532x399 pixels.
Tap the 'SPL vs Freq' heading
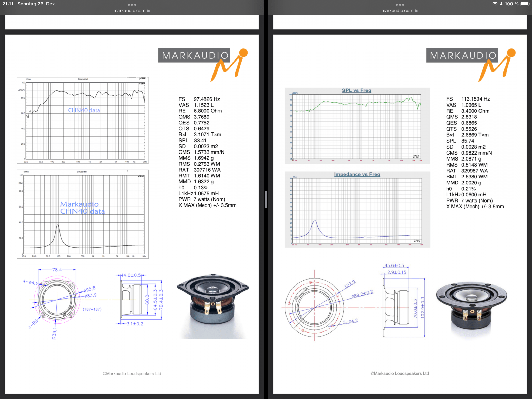click(x=356, y=90)
